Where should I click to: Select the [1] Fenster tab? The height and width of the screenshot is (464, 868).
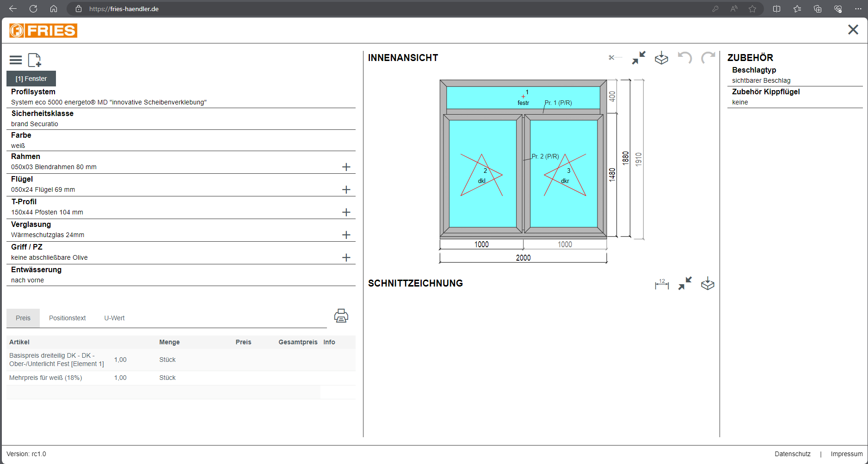click(31, 79)
